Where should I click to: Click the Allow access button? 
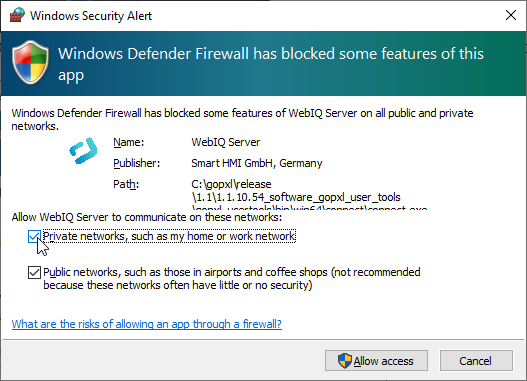click(376, 361)
